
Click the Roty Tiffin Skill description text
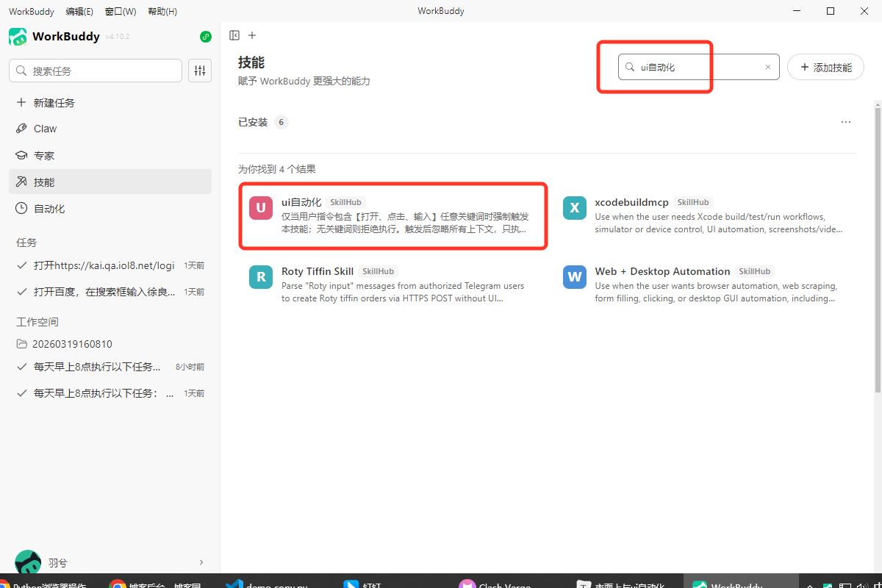(404, 292)
